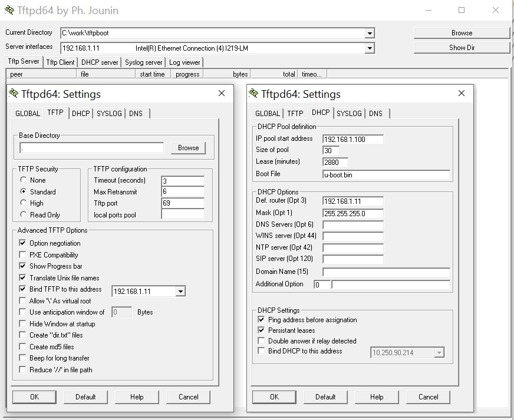Select the High TFTP security option
This screenshot has height=420, width=514.
(23, 203)
